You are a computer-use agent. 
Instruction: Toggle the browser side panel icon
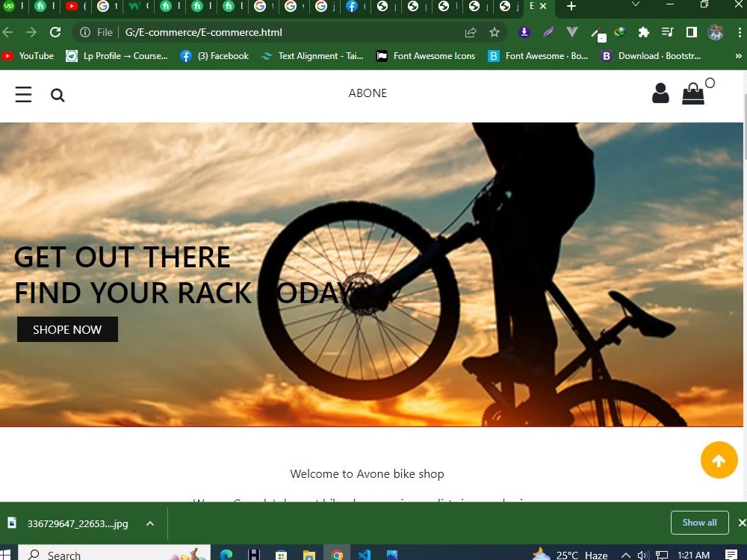[x=691, y=32]
